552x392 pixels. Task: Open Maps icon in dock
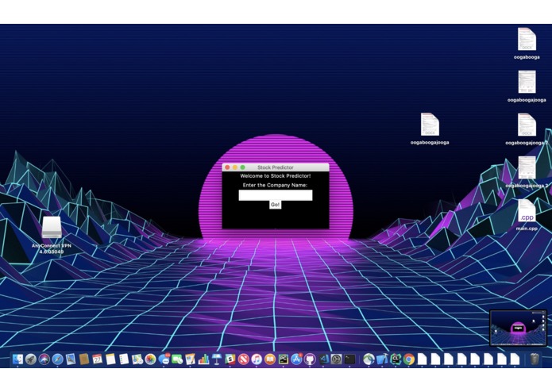click(137, 359)
